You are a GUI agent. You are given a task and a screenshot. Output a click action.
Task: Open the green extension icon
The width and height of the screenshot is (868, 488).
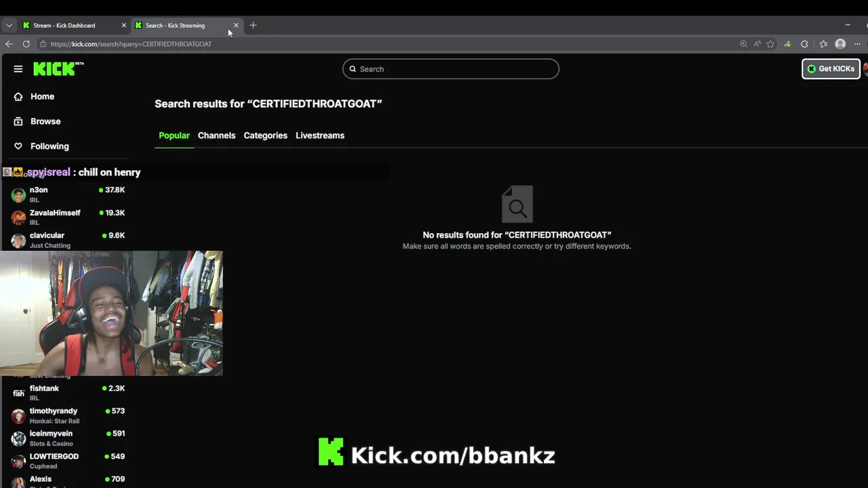coord(787,44)
